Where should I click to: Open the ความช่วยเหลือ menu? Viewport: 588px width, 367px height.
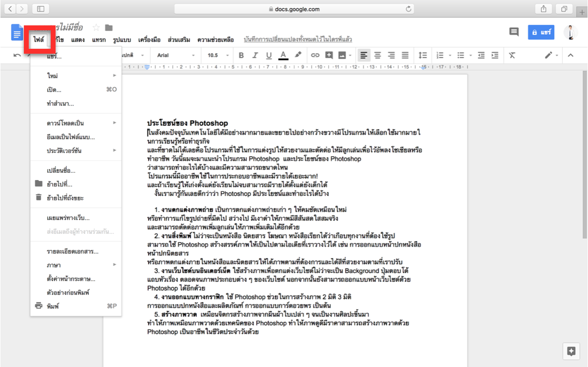pos(216,40)
